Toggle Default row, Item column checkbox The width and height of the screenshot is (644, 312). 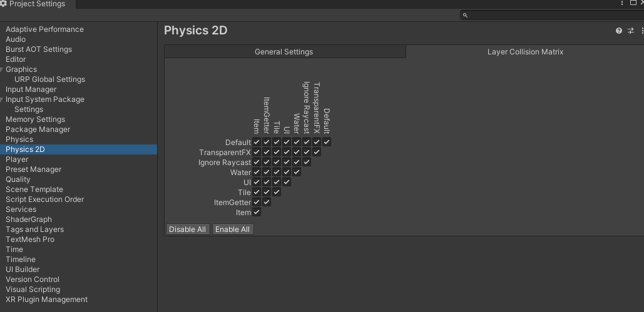tap(257, 142)
